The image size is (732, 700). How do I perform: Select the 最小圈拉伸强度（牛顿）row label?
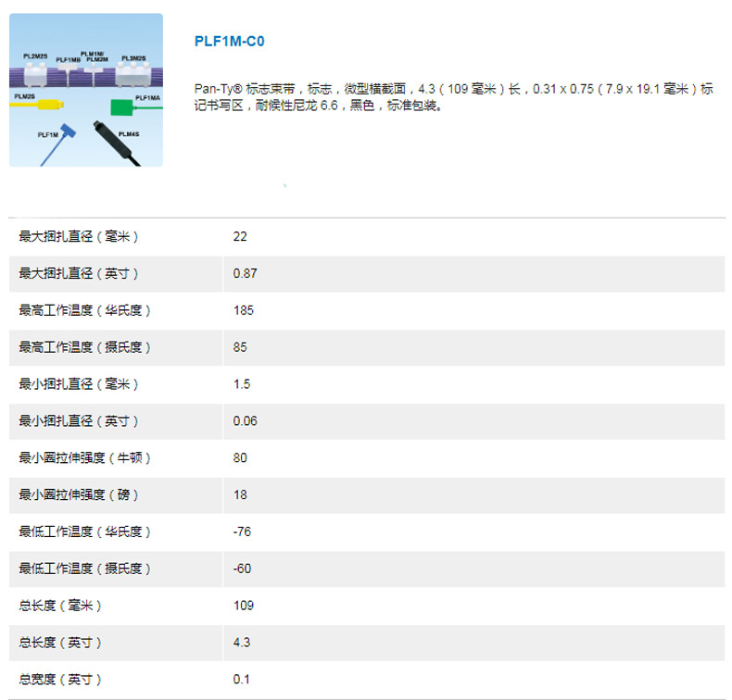(x=85, y=458)
